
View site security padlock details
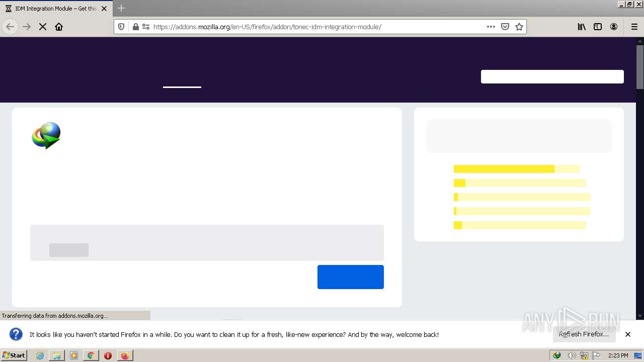coord(135,27)
